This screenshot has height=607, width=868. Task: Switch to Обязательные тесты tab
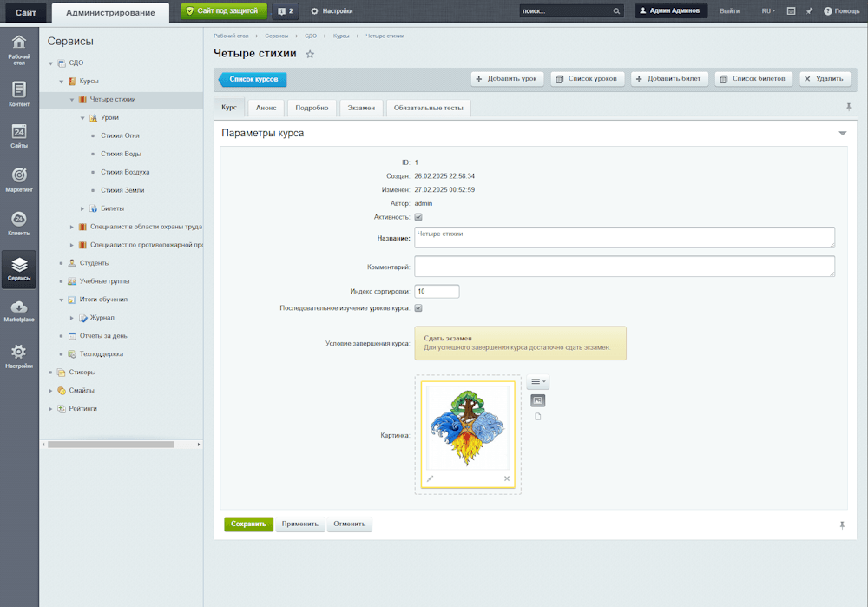coord(429,108)
